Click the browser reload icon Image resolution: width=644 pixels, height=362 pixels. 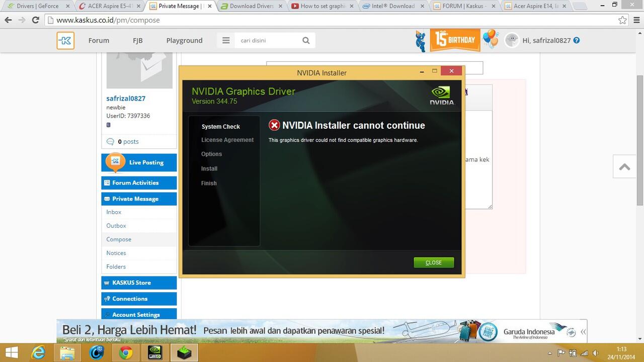tap(35, 20)
